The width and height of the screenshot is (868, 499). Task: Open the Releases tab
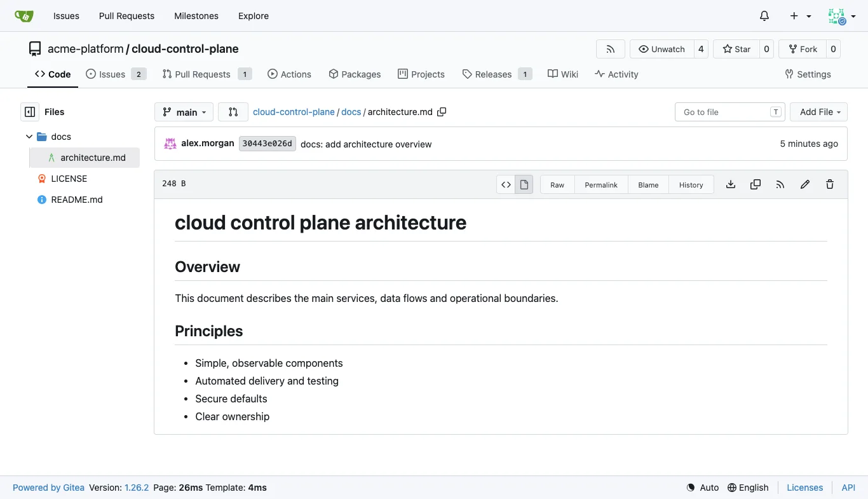coord(498,74)
